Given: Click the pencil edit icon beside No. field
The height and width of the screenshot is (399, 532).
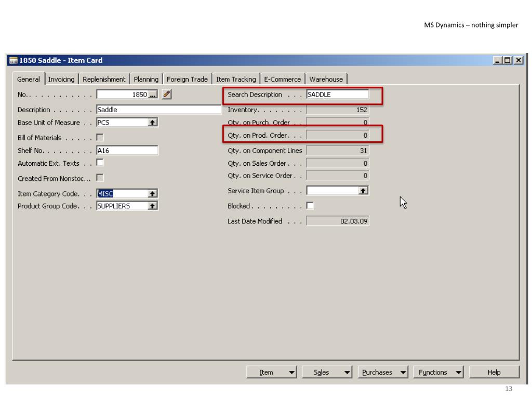Looking at the screenshot, I should tap(167, 95).
